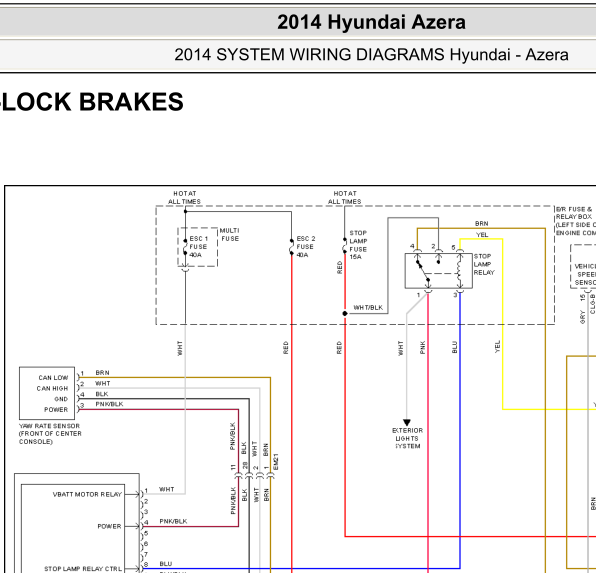
Task: Select the System Wiring Diagrams subtitle text
Action: (x=371, y=55)
